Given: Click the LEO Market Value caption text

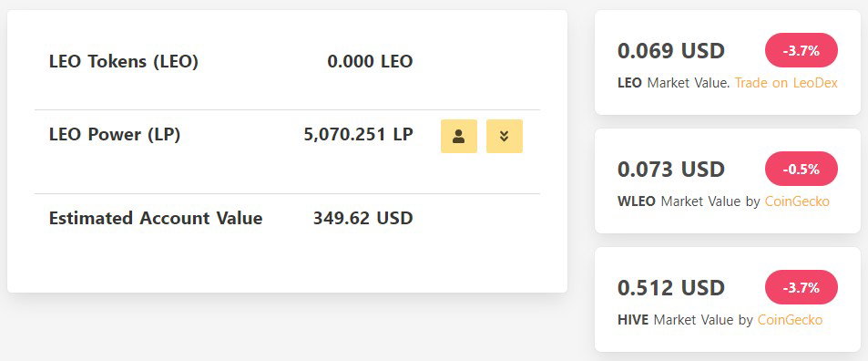Looking at the screenshot, I should pyautogui.click(x=674, y=83).
